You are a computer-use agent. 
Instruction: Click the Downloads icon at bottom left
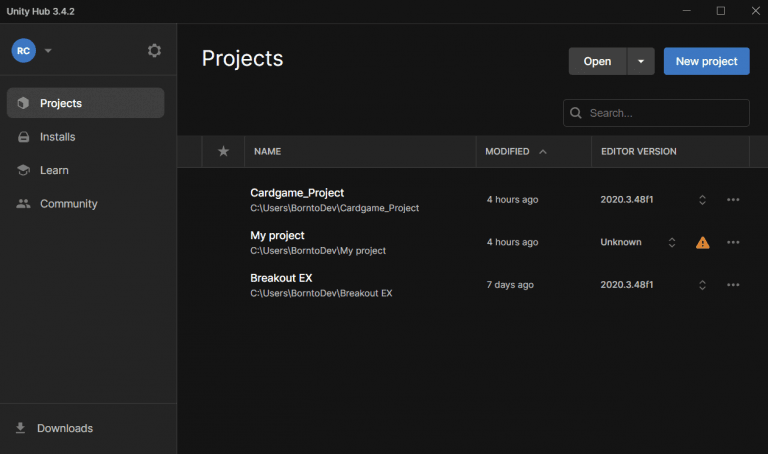21,428
